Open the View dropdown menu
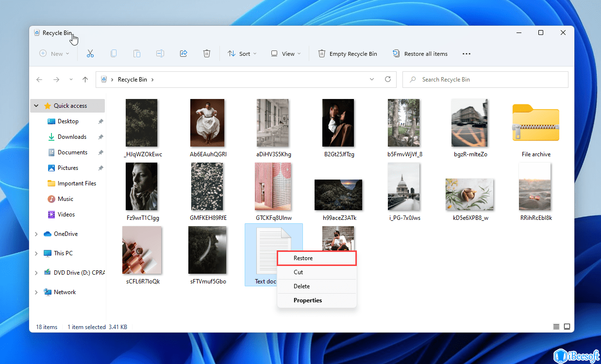The image size is (601, 364). pyautogui.click(x=286, y=54)
